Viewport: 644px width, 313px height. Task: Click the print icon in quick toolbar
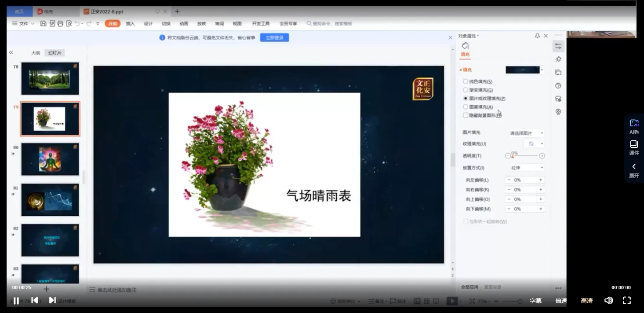tap(60, 24)
